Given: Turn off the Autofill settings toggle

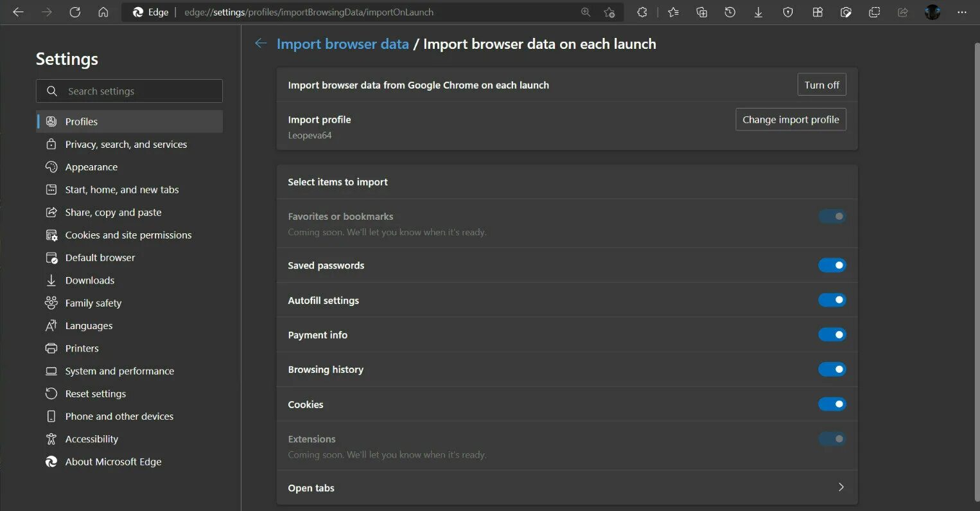Looking at the screenshot, I should pyautogui.click(x=832, y=300).
